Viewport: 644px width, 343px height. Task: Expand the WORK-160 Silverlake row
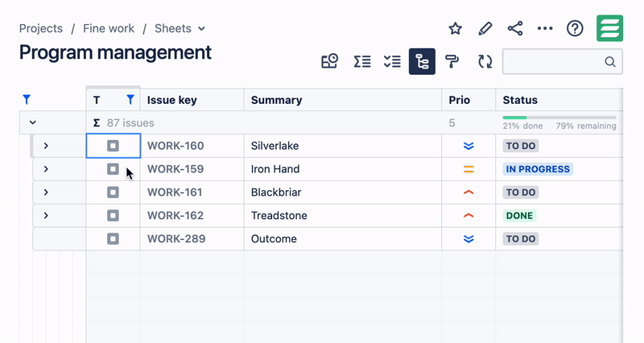pyautogui.click(x=46, y=146)
